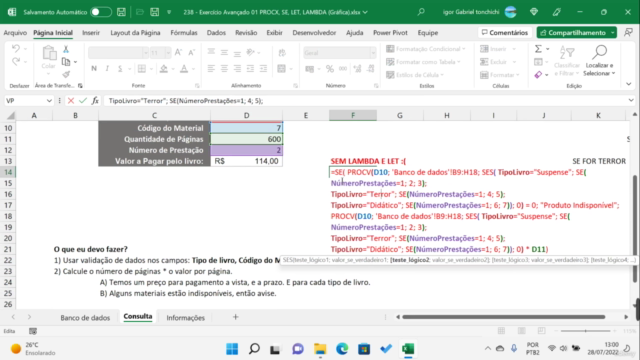Collapse the ribbon with chevron

pos(629,84)
